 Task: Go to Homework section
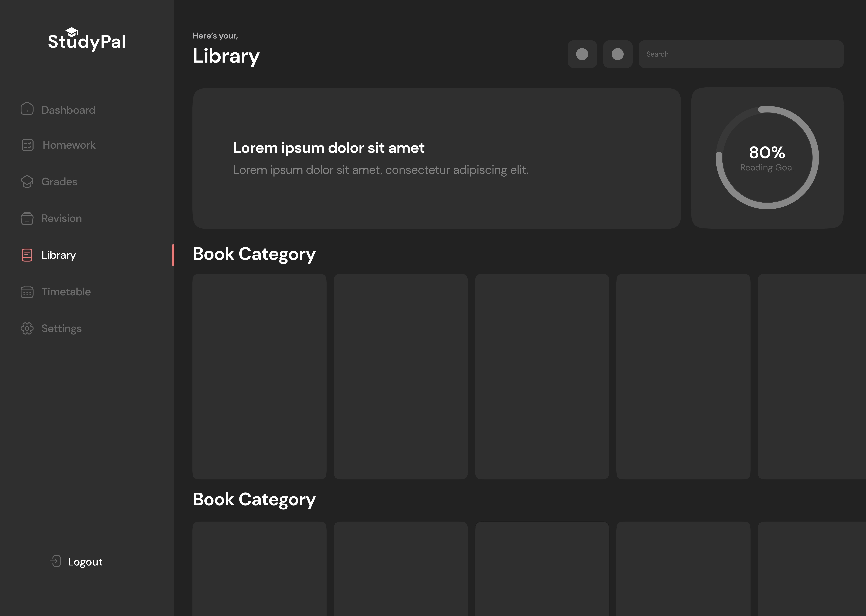click(x=69, y=145)
